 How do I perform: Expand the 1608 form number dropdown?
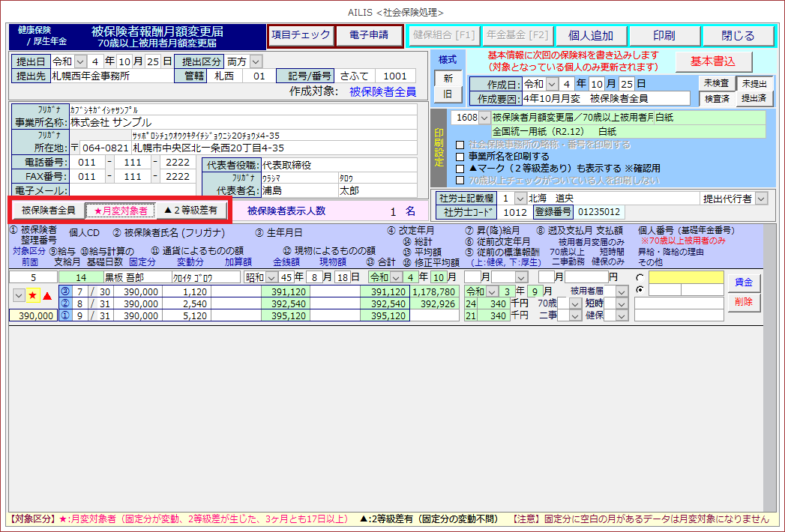click(484, 118)
